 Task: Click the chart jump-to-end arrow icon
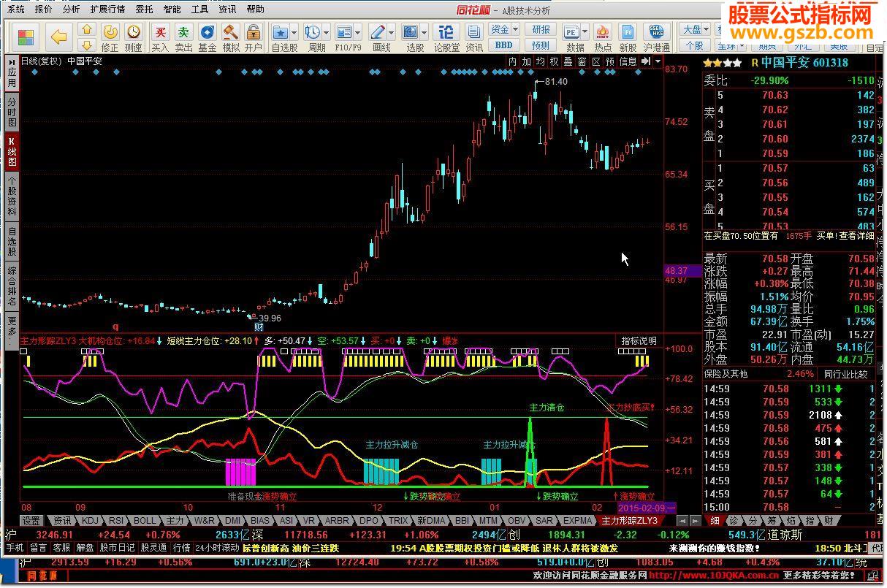tap(645, 62)
